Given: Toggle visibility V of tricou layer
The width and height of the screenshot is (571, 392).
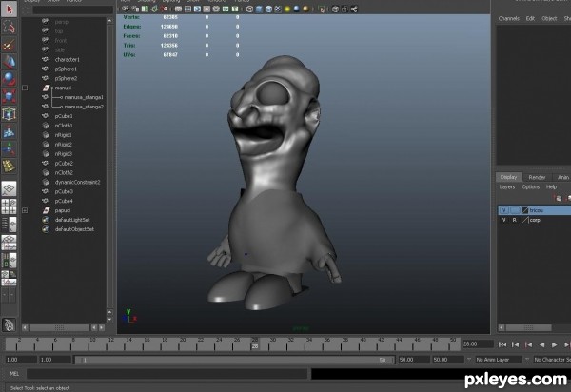Looking at the screenshot, I should 504,210.
